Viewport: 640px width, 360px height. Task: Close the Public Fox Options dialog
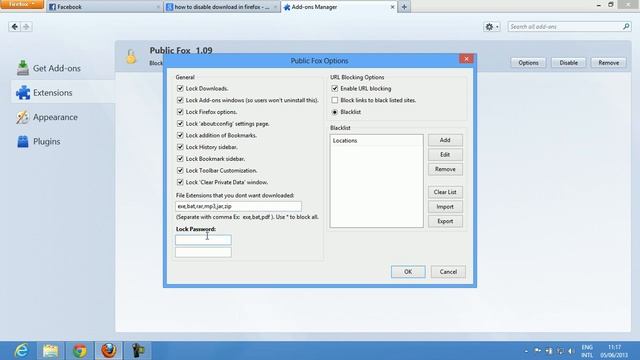click(466, 59)
